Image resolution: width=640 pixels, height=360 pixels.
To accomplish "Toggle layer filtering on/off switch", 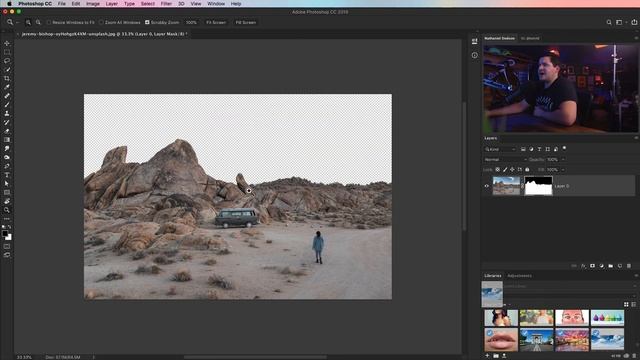I will point(564,149).
